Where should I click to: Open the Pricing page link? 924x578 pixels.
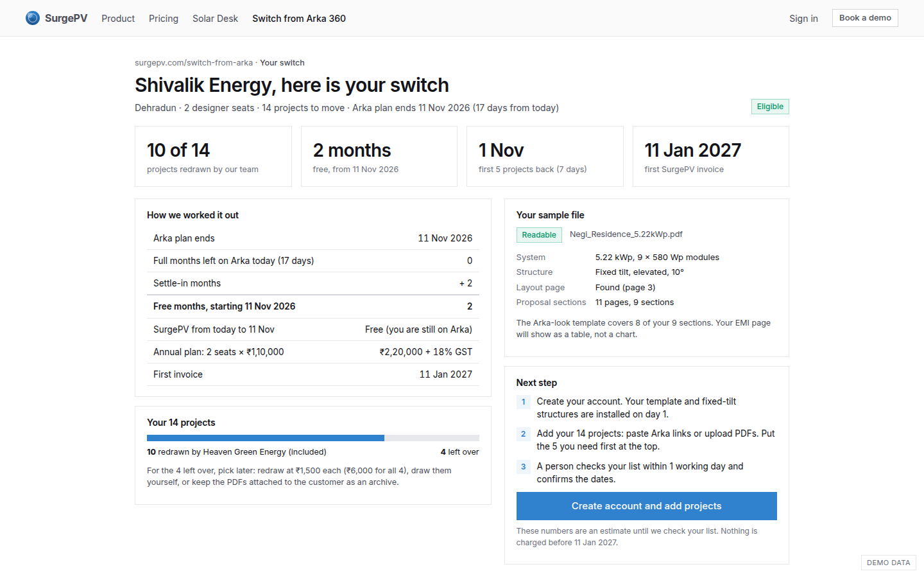164,19
